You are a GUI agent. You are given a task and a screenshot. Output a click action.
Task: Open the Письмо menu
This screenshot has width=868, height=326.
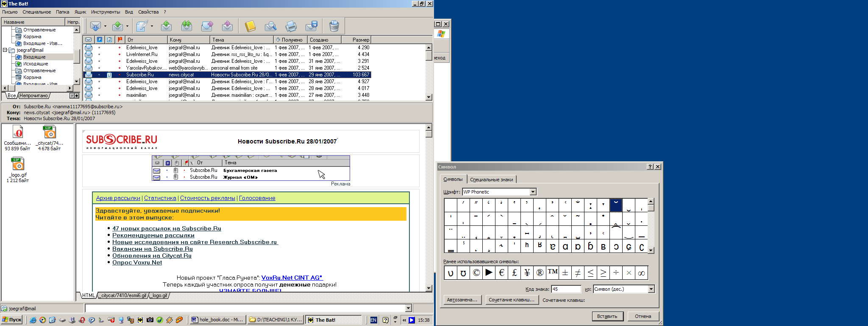[10, 12]
